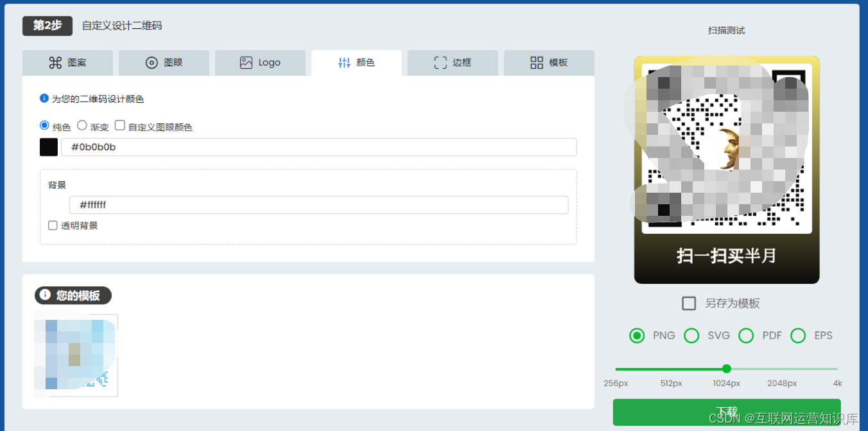Image resolution: width=868 pixels, height=431 pixels.
Task: Switch to the 图眼 eye tab
Action: coord(164,63)
